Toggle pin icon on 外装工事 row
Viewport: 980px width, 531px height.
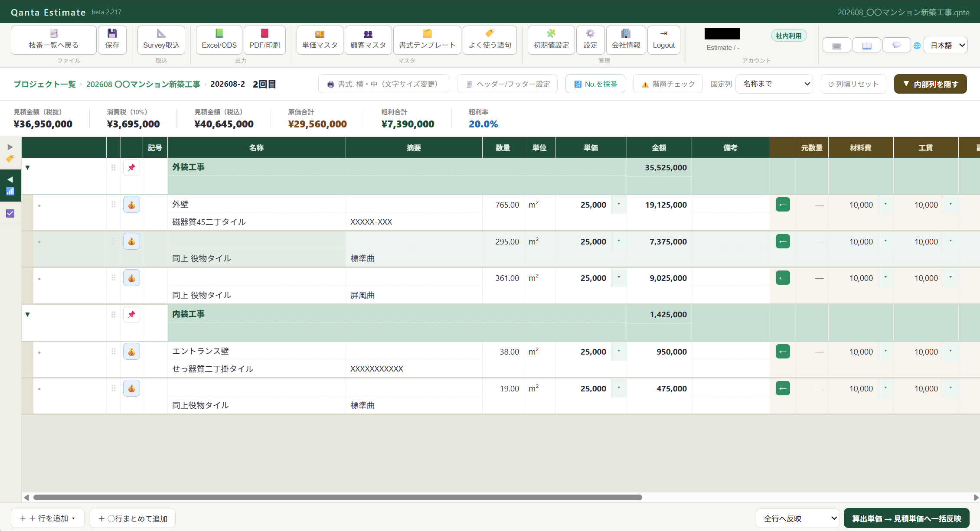click(x=131, y=167)
